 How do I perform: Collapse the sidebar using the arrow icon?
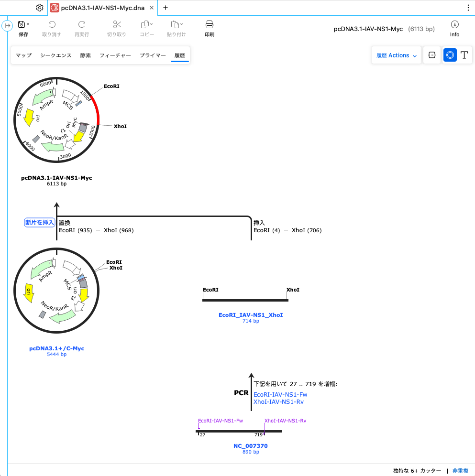[x=8, y=25]
